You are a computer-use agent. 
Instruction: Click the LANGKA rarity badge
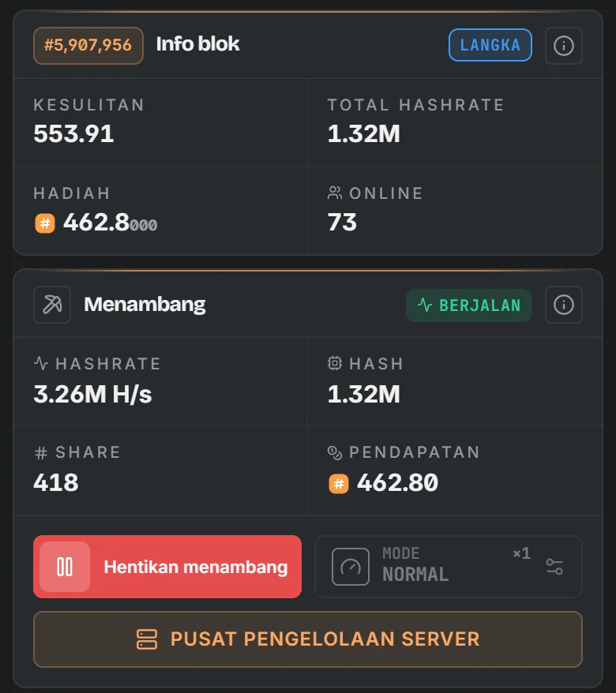tap(490, 45)
